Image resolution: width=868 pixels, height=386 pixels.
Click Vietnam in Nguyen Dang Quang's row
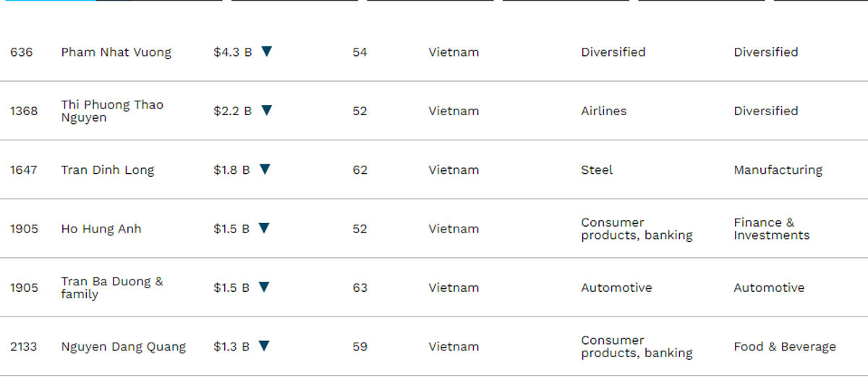tap(454, 347)
